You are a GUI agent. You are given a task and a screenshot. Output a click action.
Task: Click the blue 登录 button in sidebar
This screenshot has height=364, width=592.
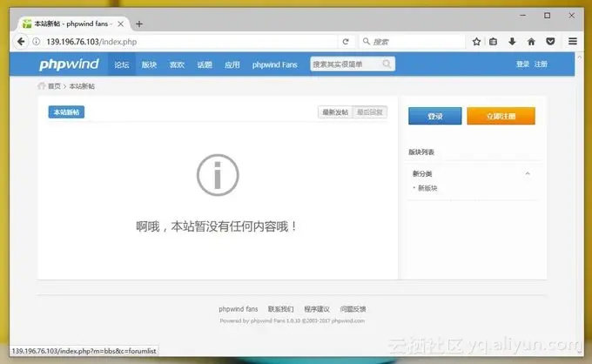coord(435,116)
